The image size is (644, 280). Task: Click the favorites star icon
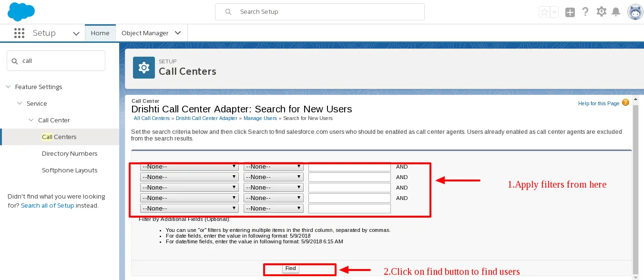point(544,12)
